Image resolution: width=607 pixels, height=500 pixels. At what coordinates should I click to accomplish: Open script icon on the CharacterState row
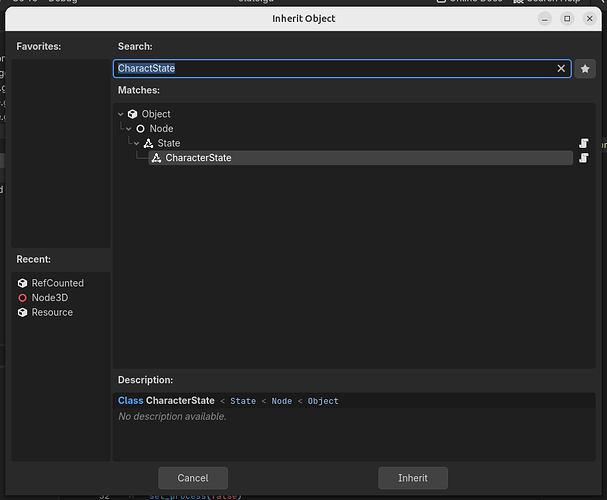coord(584,158)
